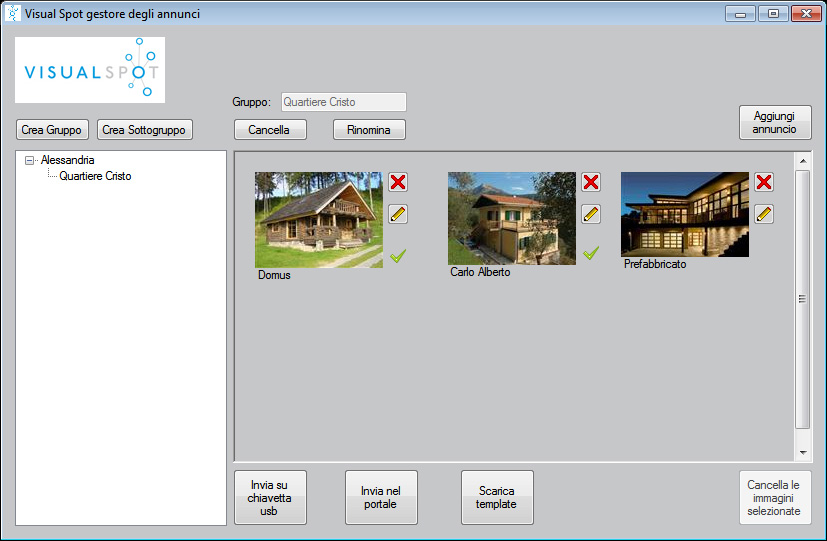Viewport: 827px width, 541px height.
Task: Click the listings vertical scrollbar thumb
Action: tap(803, 299)
